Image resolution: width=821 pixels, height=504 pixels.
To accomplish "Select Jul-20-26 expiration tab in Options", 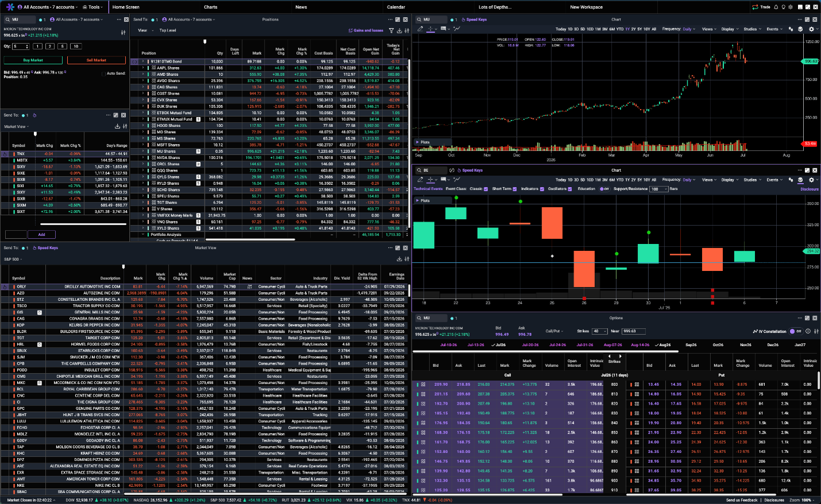I will [530, 345].
